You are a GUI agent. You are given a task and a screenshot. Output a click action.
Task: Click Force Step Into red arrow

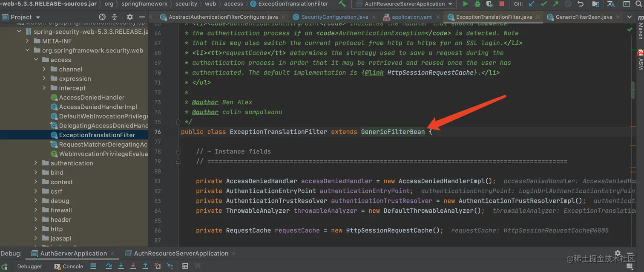[x=133, y=266]
